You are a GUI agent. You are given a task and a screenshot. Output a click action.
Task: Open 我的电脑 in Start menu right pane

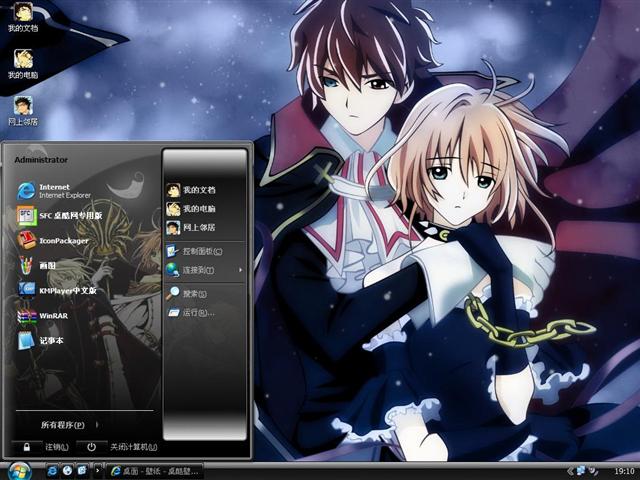191,209
